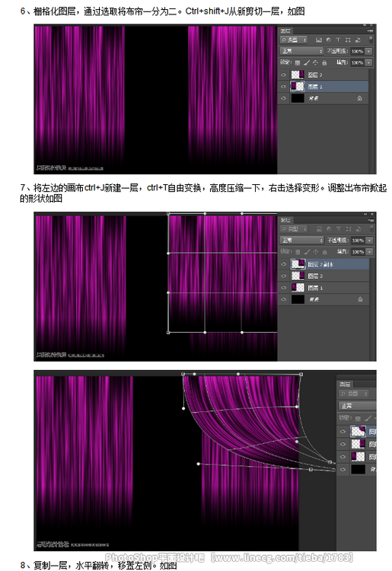The image size is (392, 571).
Task: Hide warped top layer in warp screenshot panel
Action: (343, 431)
